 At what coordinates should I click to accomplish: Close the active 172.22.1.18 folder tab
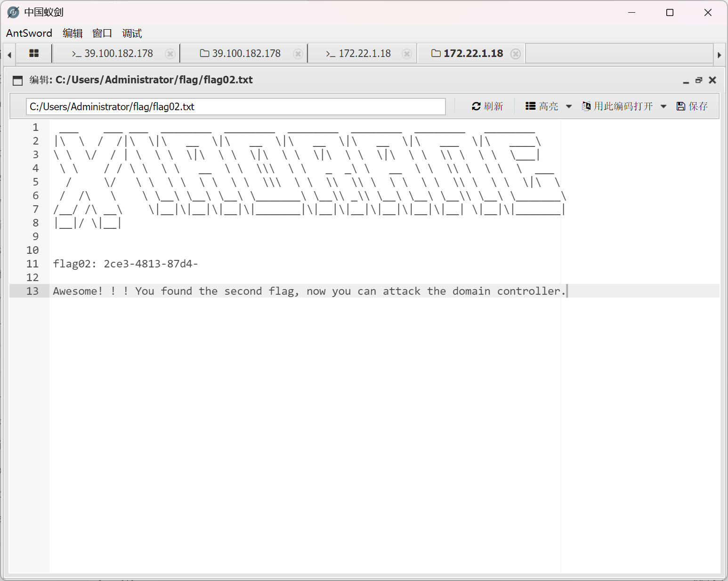pyautogui.click(x=516, y=54)
